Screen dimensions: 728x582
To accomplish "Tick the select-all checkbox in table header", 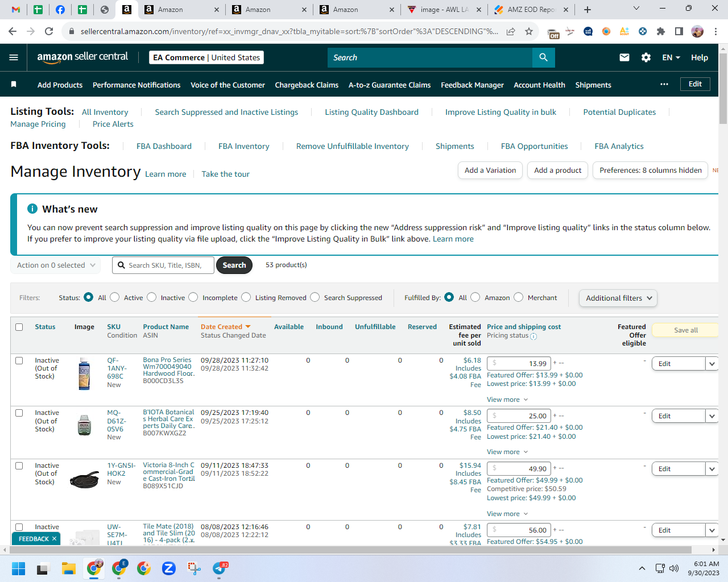I will (19, 327).
